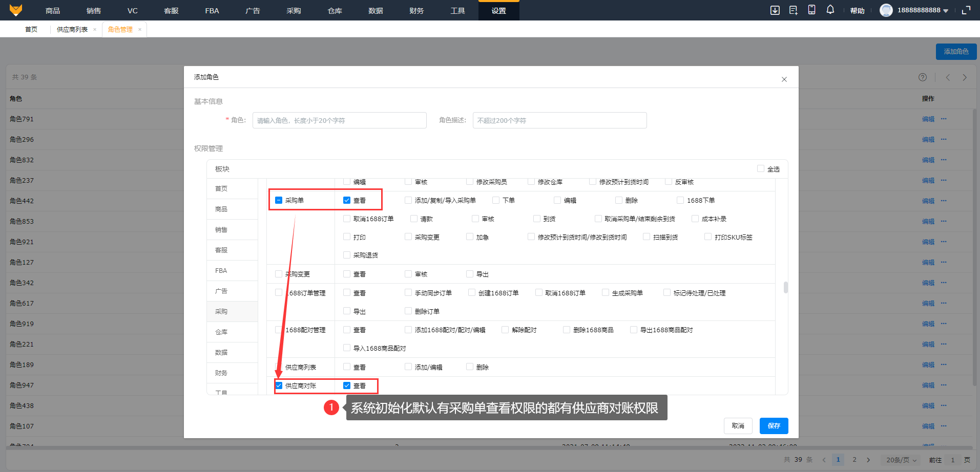Open the notification bell

click(x=830, y=10)
